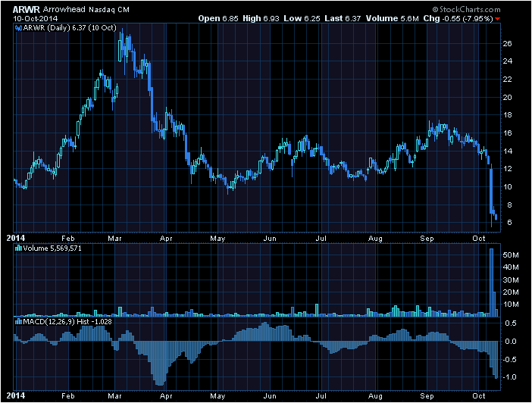Click the date '10-Oct-2014'

coord(36,18)
